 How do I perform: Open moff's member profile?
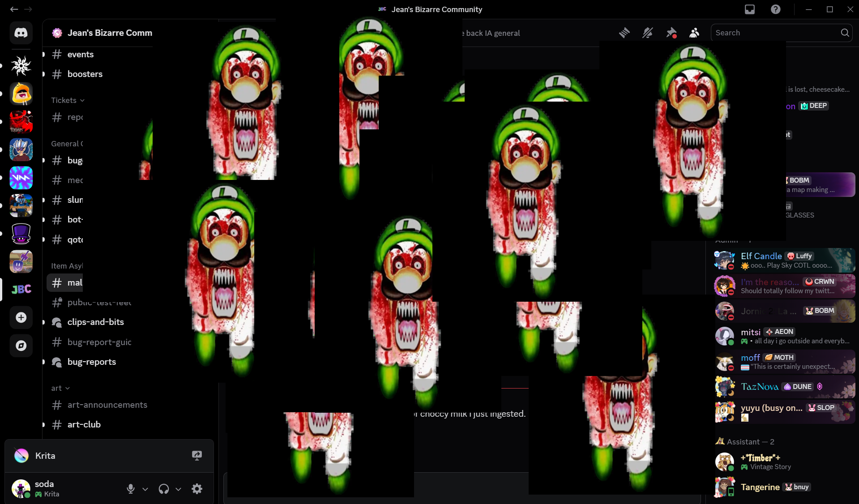(784, 362)
